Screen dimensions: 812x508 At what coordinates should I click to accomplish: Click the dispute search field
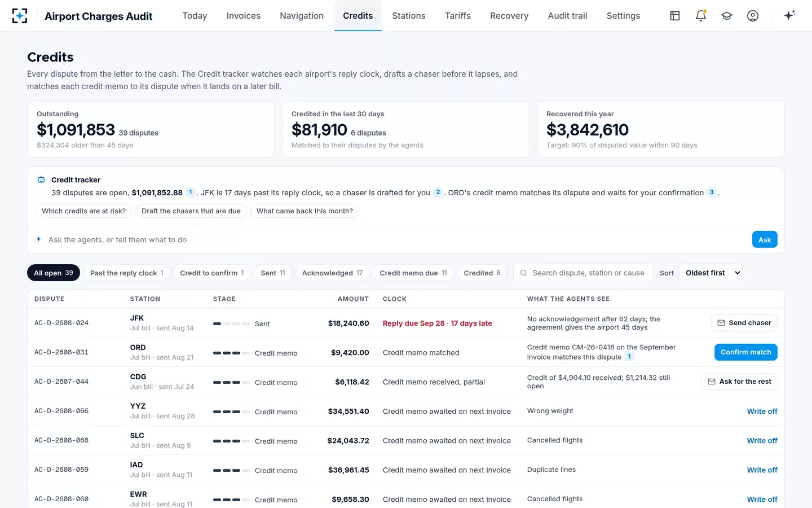point(583,273)
